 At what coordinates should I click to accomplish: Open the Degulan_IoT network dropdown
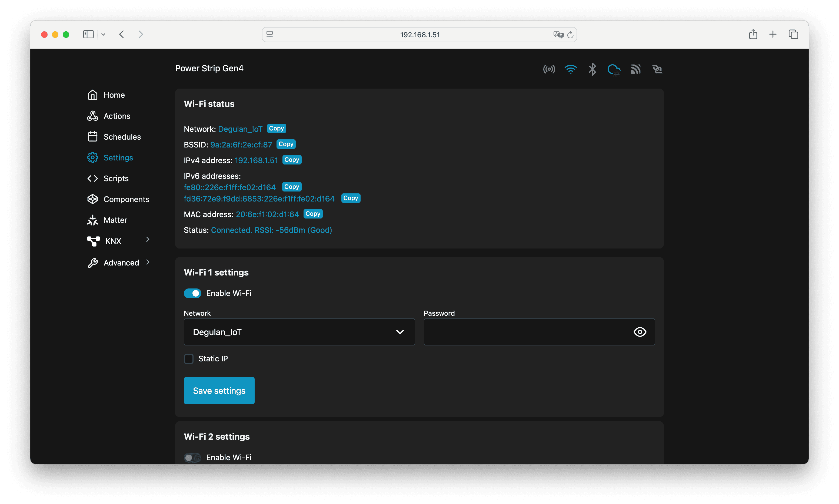299,332
